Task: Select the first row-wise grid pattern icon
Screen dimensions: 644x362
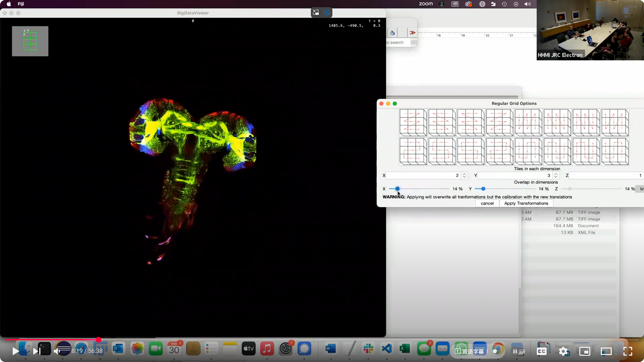Action: (x=413, y=123)
